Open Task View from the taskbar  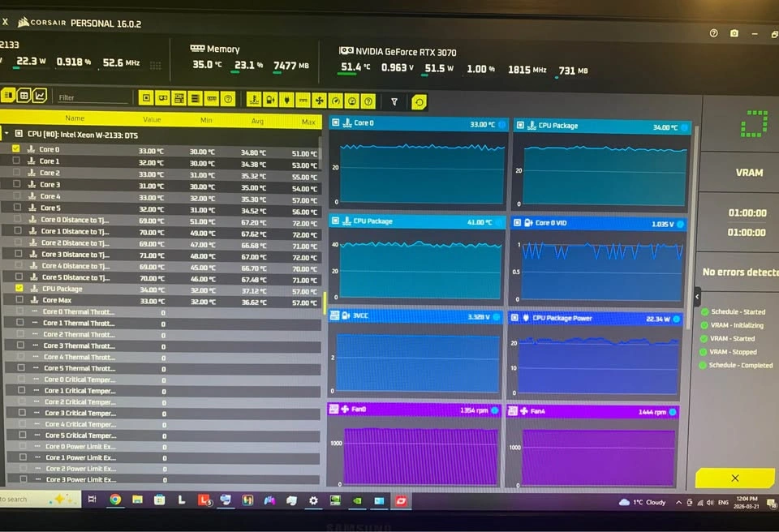[93, 499]
